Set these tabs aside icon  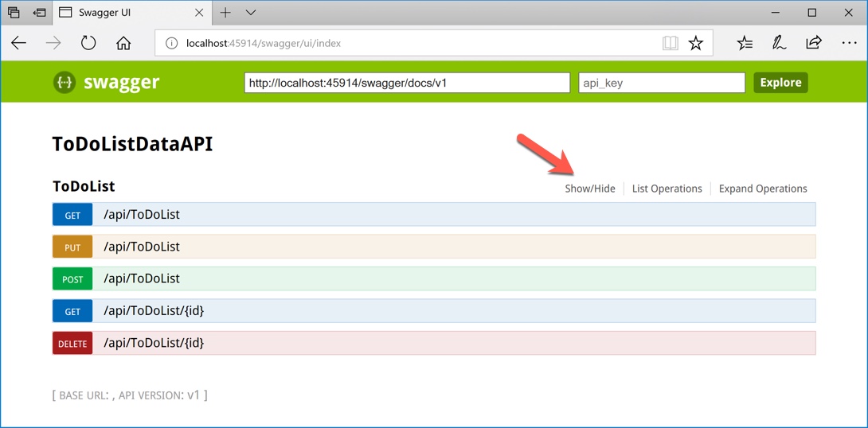pos(39,12)
